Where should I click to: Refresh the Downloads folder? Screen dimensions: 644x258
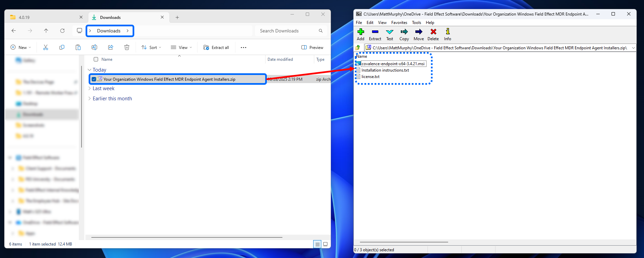[x=62, y=31]
